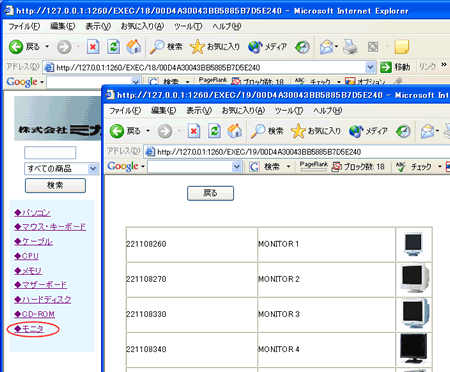Click Home icon in front window toolbar

(x=235, y=131)
